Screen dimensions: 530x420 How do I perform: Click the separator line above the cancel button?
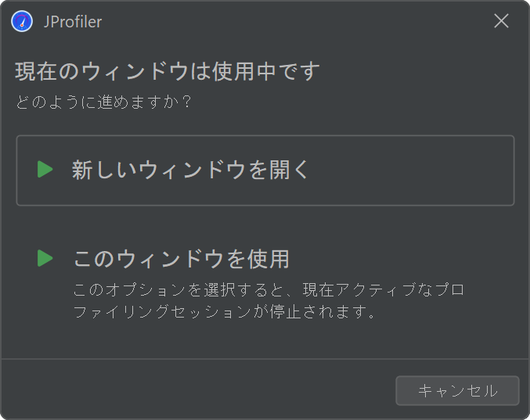click(265, 358)
